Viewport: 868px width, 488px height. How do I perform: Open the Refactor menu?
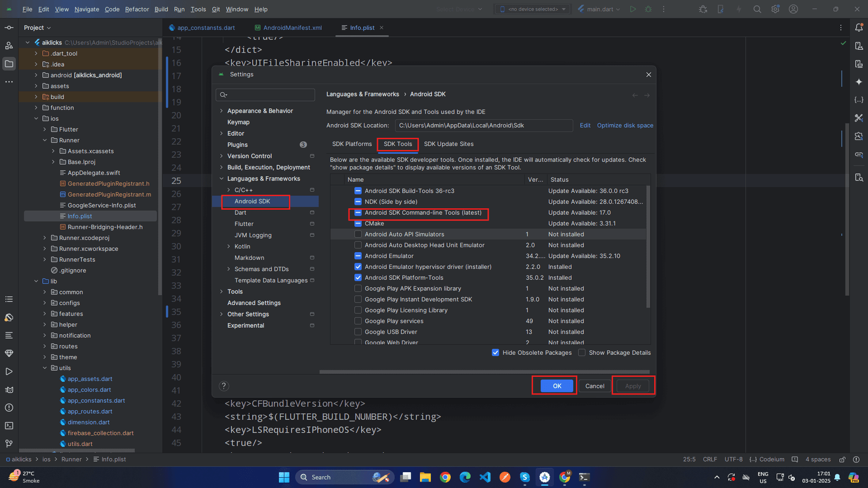[137, 9]
